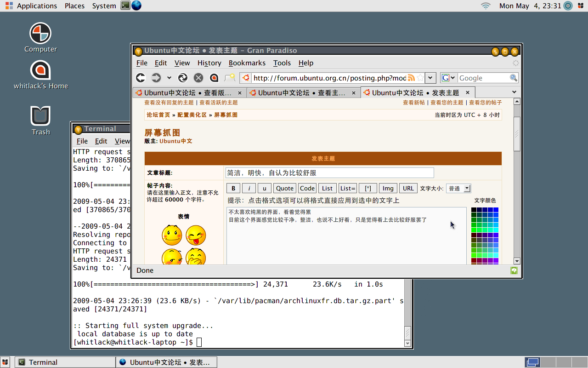Select whitlack's Home desktop icon
Image resolution: width=588 pixels, height=368 pixels.
[40, 75]
